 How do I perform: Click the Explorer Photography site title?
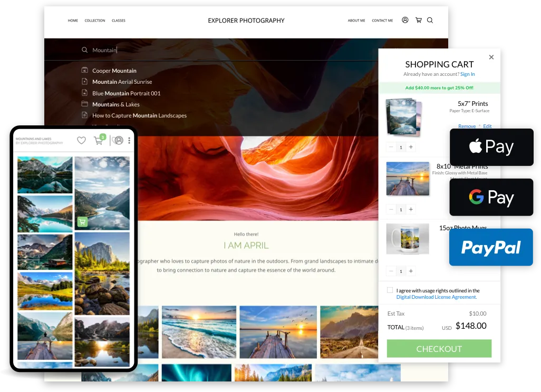click(x=246, y=21)
